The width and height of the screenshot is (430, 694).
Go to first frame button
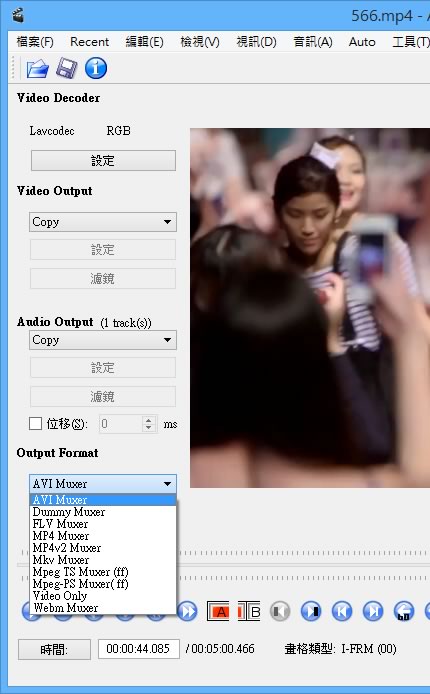point(342,611)
